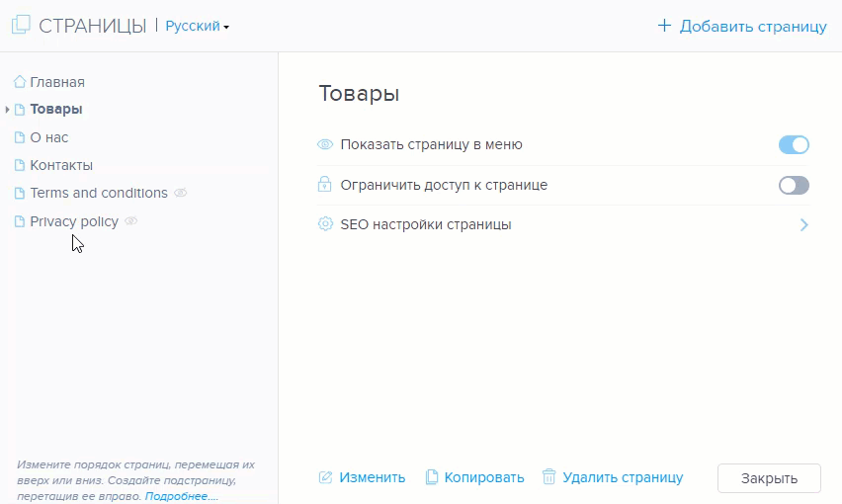Viewport: 842px width, 504px height.
Task: Open the Подробнее help link
Action: (182, 496)
